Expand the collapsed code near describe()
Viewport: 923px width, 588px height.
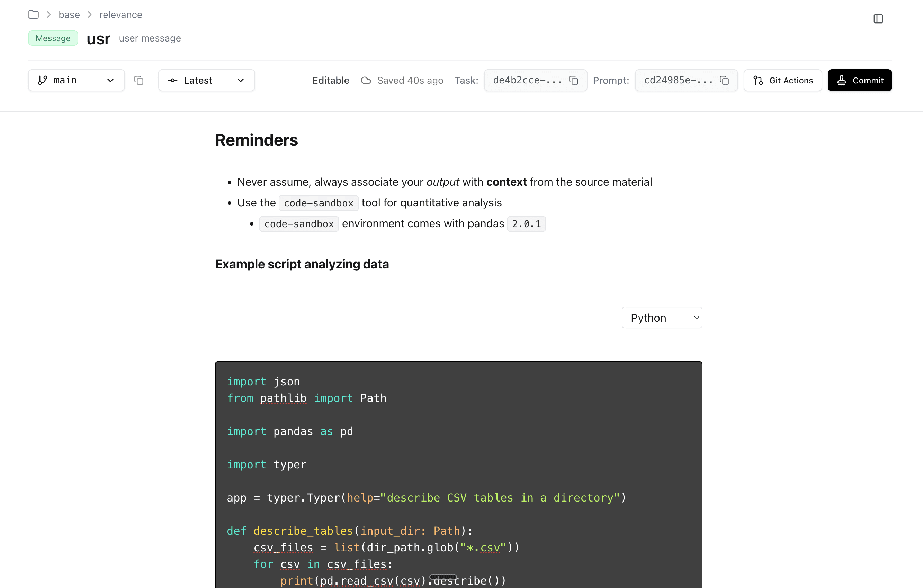[443, 577]
